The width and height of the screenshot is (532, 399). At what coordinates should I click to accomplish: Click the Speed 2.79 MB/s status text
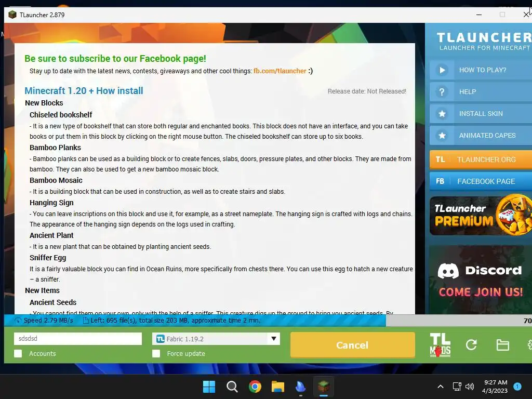pyautogui.click(x=48, y=320)
